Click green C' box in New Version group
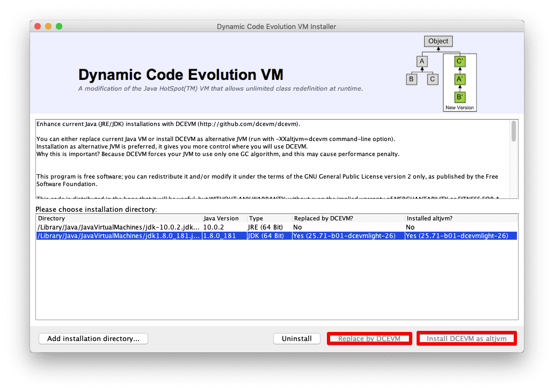Screen dimensions: 554x392 (x=460, y=61)
